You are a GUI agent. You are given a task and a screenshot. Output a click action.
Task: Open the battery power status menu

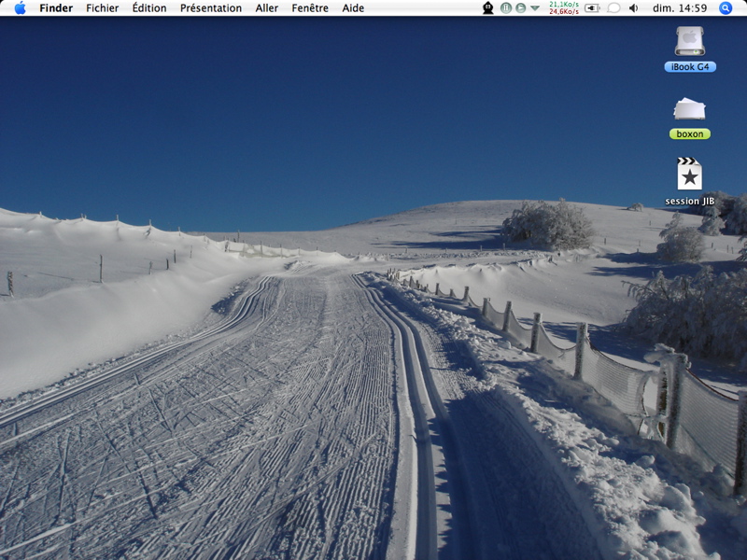pyautogui.click(x=592, y=8)
